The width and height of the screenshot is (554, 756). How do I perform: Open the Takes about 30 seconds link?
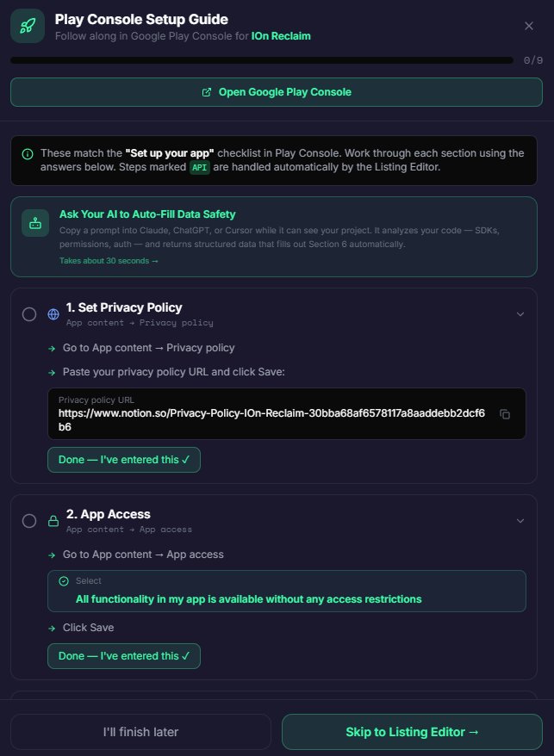pyautogui.click(x=109, y=260)
